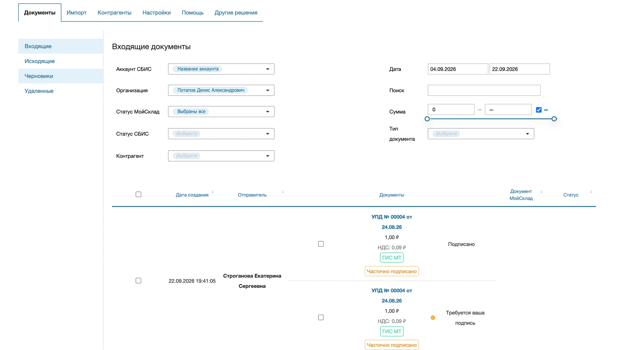The image size is (644, 350).
Task: Open the Тип документа dropdown
Action: [481, 134]
